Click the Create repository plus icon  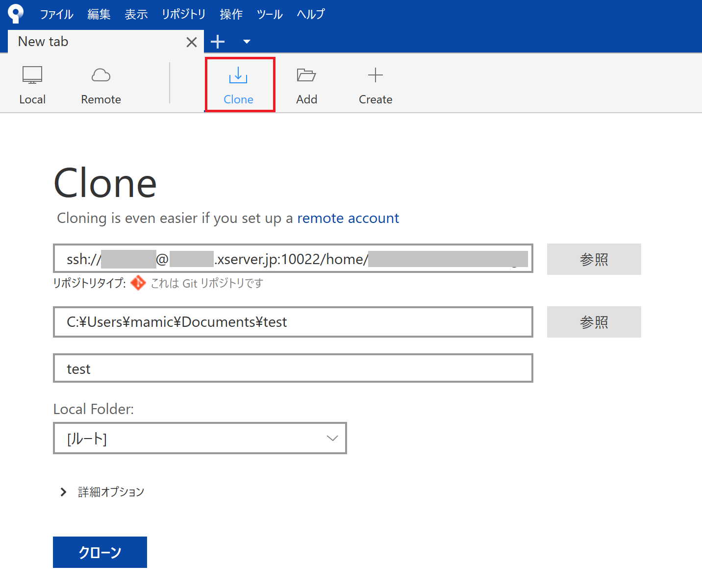click(x=375, y=75)
